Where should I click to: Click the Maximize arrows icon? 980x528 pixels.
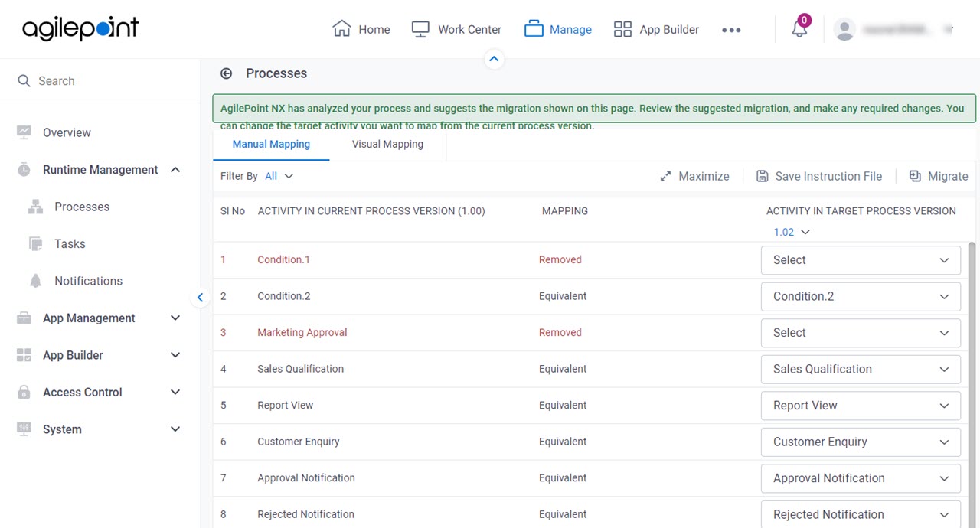[x=665, y=176]
